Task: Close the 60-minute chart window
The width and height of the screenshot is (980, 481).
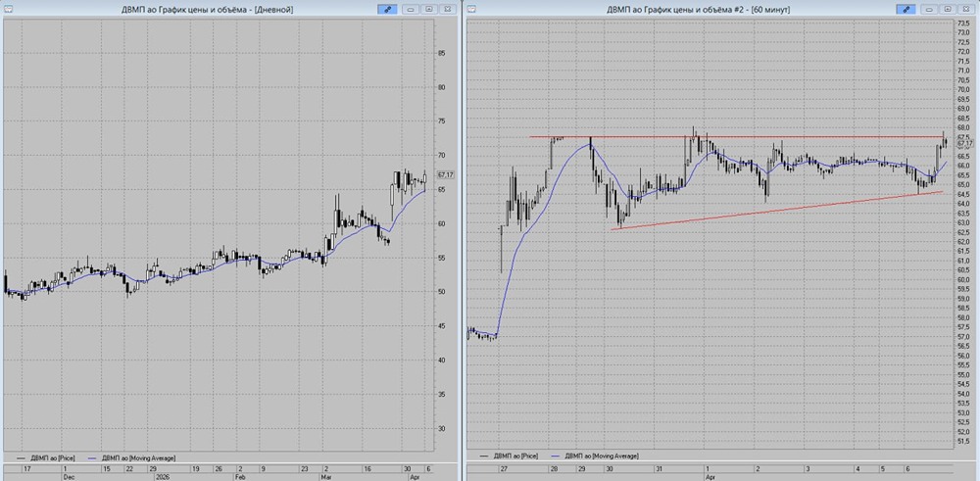Action: coord(967,9)
